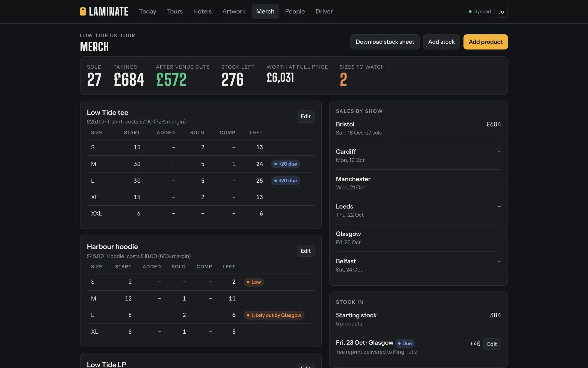Select the Bristol show sales row

pyautogui.click(x=418, y=128)
